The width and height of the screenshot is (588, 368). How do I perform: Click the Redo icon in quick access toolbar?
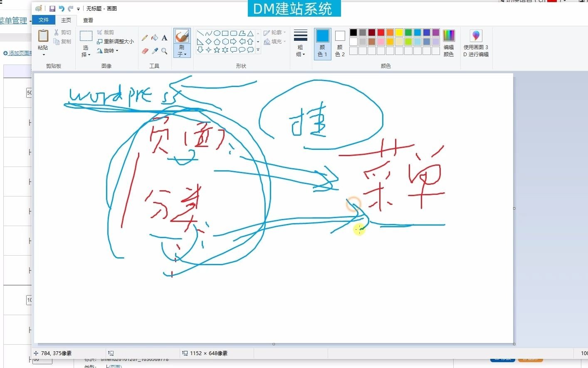[70, 8]
